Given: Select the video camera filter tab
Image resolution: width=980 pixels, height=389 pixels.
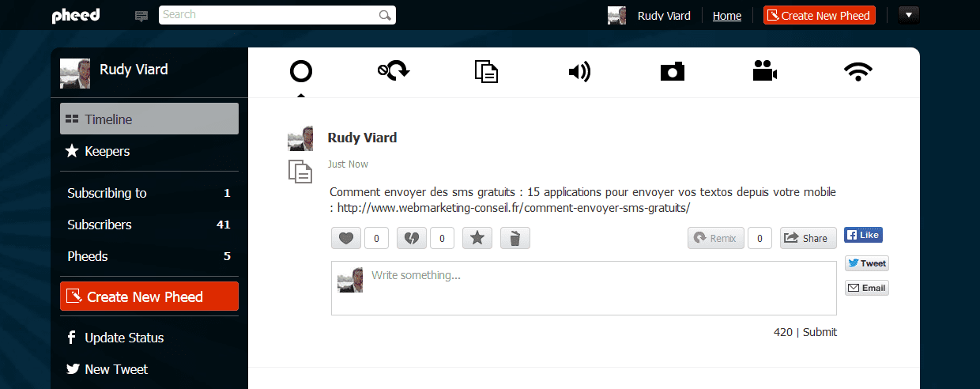Looking at the screenshot, I should click(765, 72).
